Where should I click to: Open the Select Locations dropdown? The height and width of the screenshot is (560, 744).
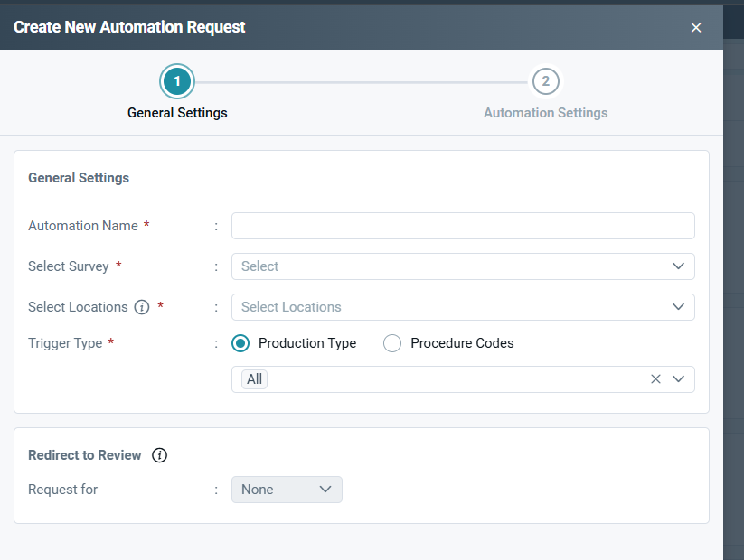(x=463, y=307)
